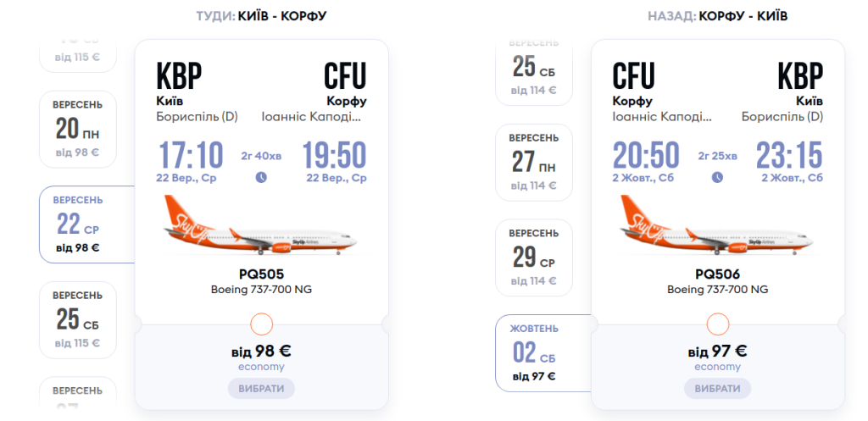Click the 17:10 departure time
This screenshot has height=421, width=868.
[x=192, y=156]
